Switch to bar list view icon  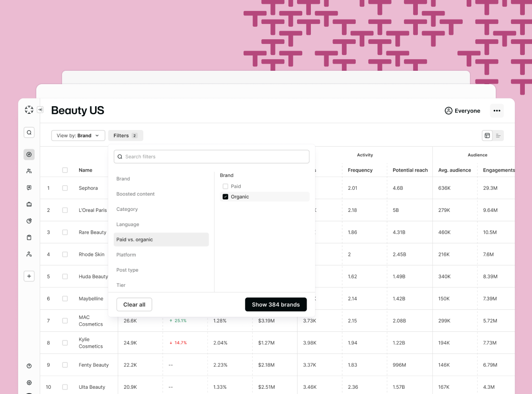(x=498, y=135)
